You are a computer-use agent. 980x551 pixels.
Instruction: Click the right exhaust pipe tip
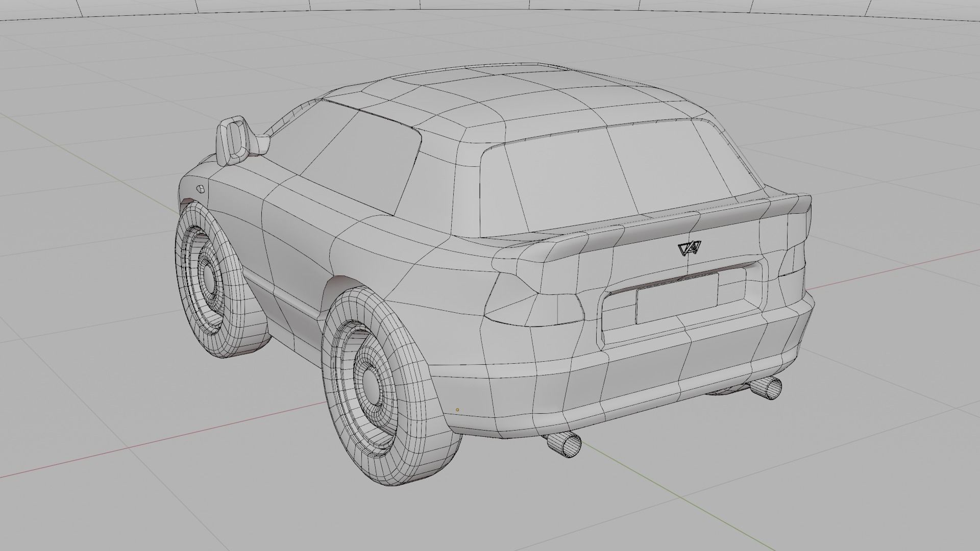pos(768,387)
